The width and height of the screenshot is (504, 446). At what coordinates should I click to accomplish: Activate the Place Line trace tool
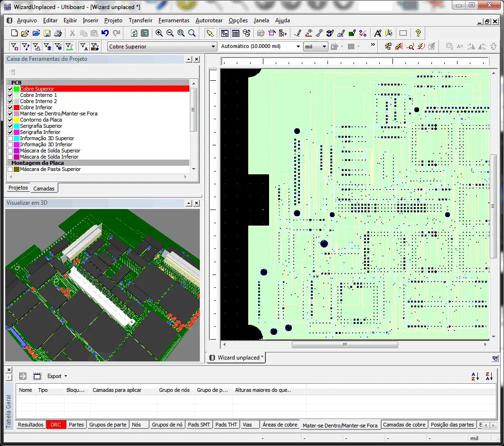point(298,33)
